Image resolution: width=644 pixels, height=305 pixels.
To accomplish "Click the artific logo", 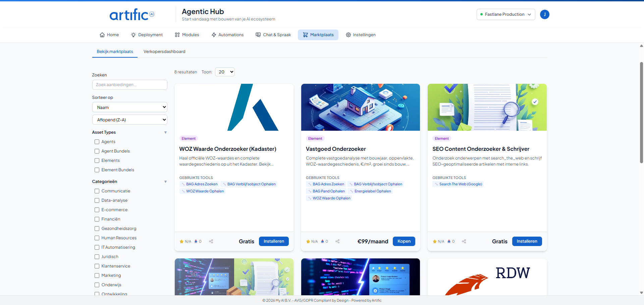I will 132,14.
